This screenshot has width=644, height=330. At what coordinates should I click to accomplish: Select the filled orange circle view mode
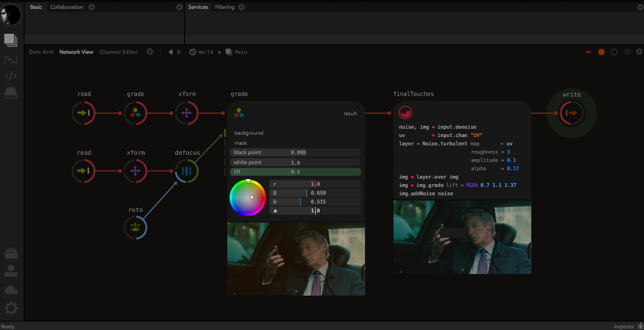pyautogui.click(x=601, y=52)
